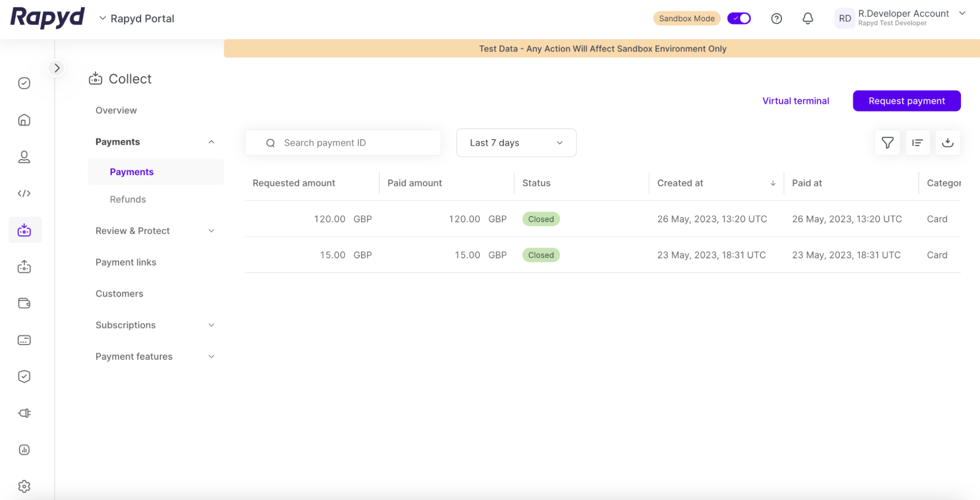Go to home icon in sidebar
This screenshot has width=980, height=500.
[x=24, y=120]
